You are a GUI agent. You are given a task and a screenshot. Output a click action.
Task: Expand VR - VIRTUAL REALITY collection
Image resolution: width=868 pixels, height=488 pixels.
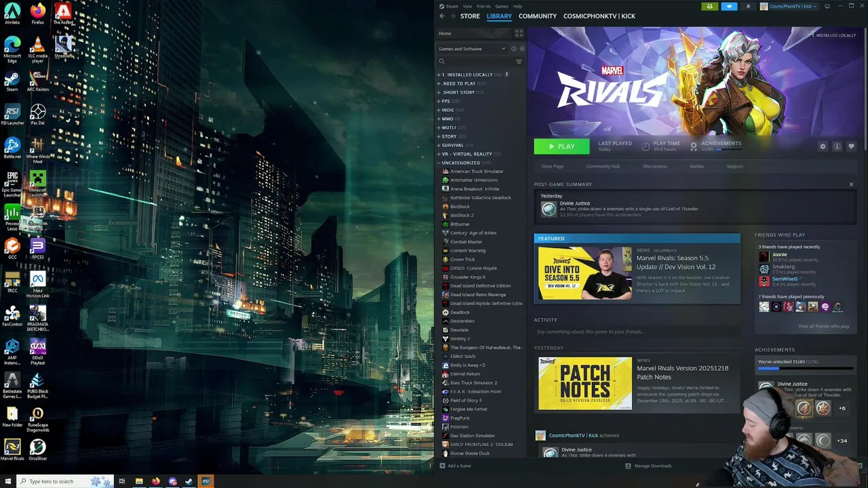(469, 154)
